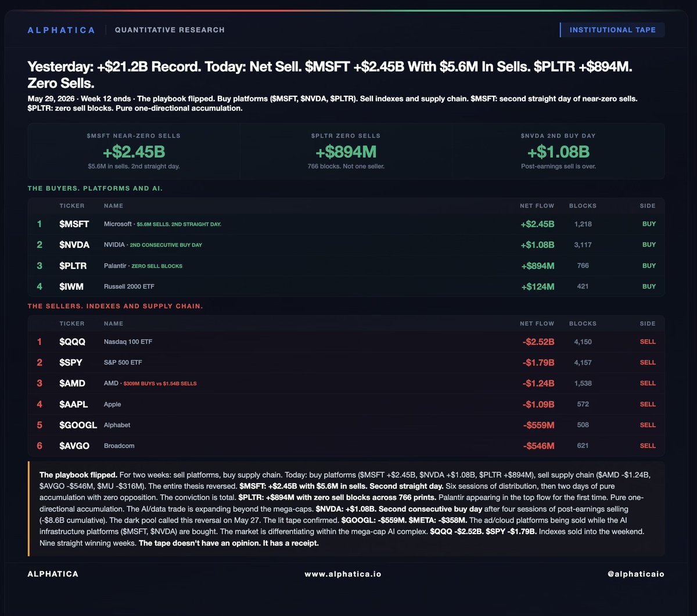The height and width of the screenshot is (616, 697).
Task: Click the $AVGO ticker in sellers table
Action: point(74,446)
